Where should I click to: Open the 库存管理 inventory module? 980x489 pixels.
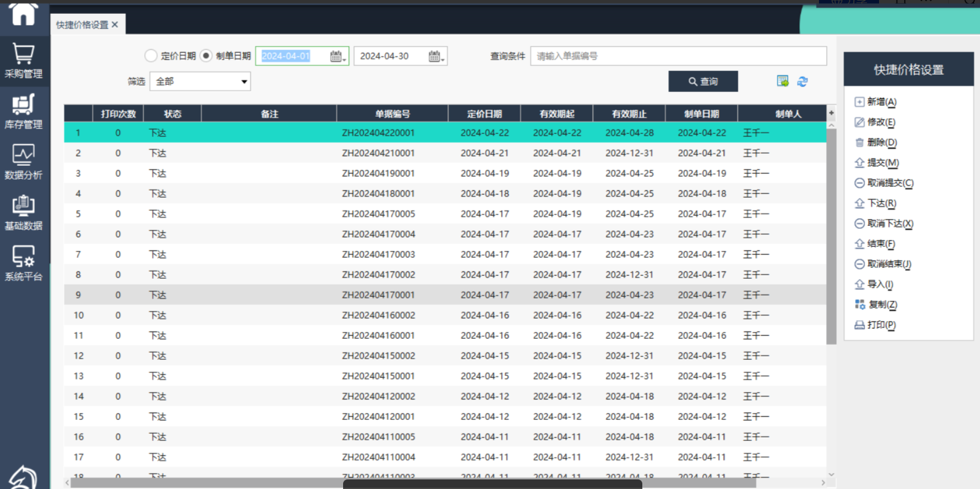[23, 112]
